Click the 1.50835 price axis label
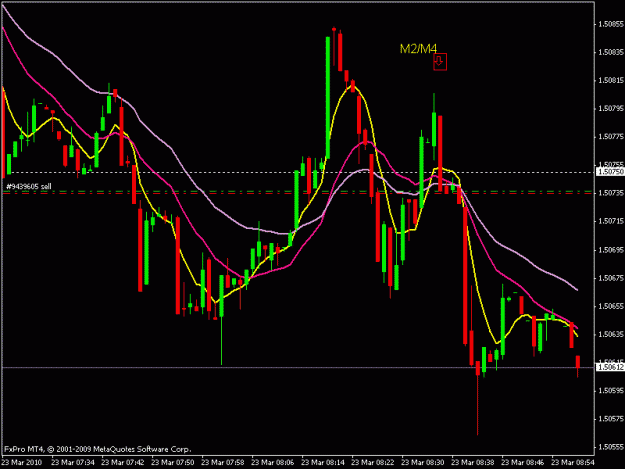This screenshot has width=625, height=469. pos(611,52)
